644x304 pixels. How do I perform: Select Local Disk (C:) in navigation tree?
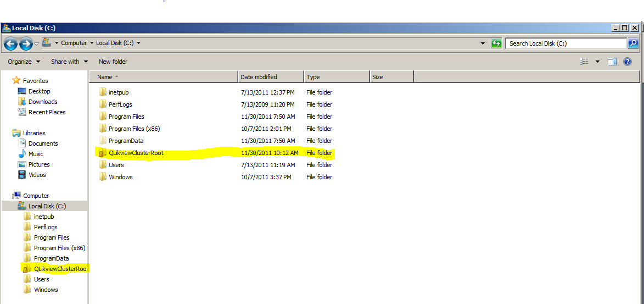[x=44, y=206]
